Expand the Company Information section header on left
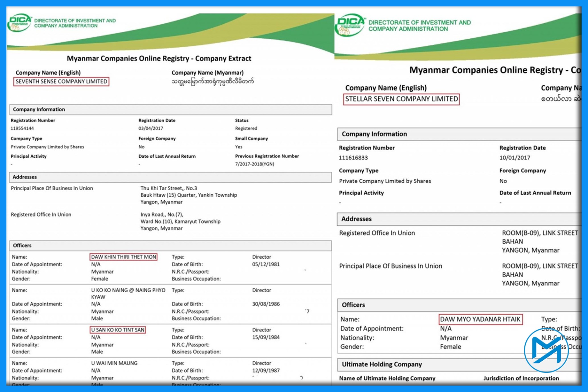 [x=38, y=109]
